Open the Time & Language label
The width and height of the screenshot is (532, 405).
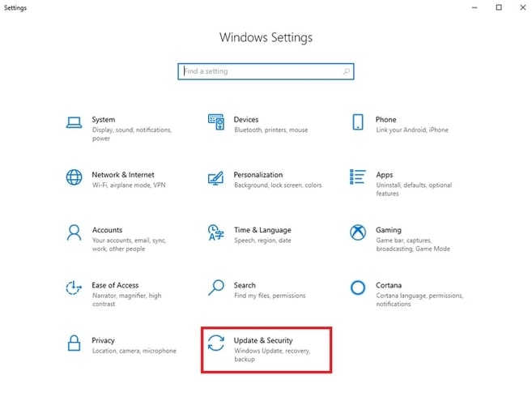pos(262,230)
